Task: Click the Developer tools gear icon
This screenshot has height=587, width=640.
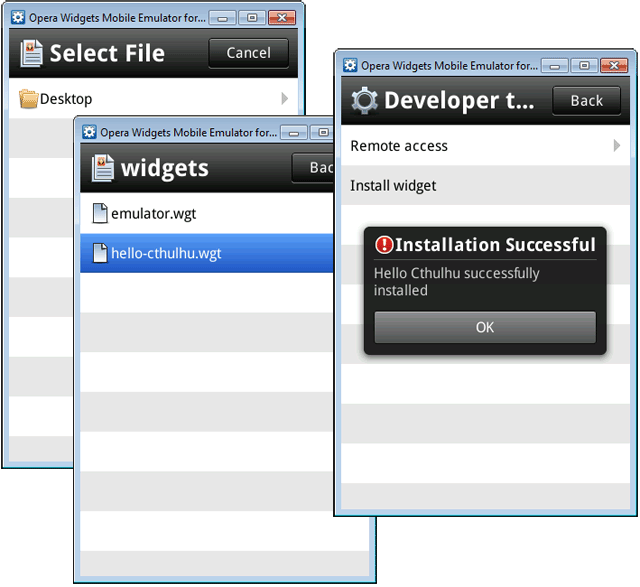Action: tap(364, 100)
